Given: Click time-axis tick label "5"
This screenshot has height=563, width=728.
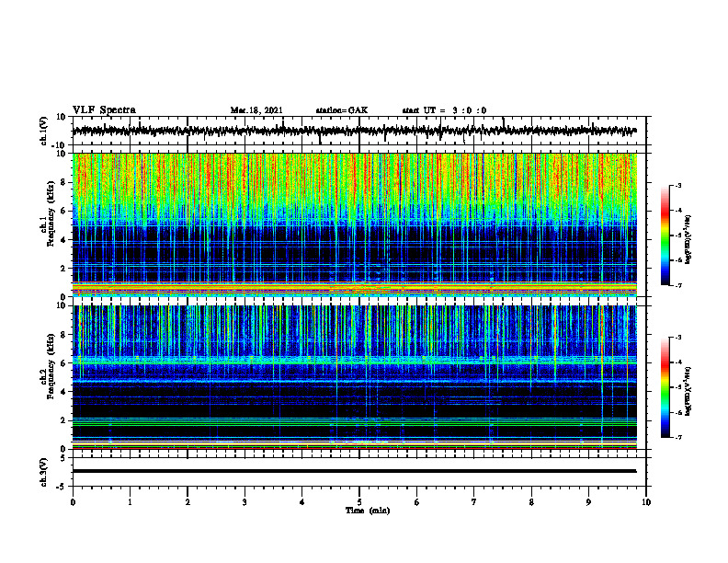Looking at the screenshot, I should point(359,502).
